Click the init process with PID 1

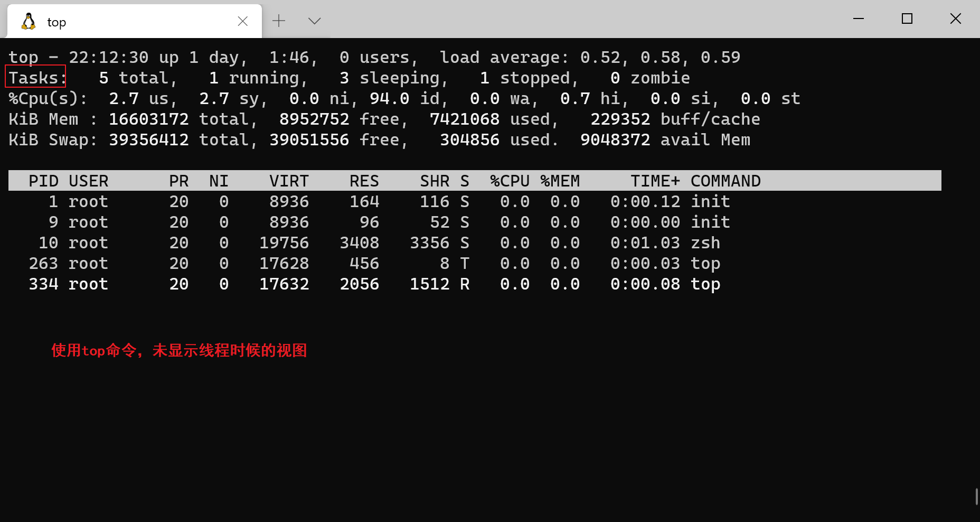[370, 201]
